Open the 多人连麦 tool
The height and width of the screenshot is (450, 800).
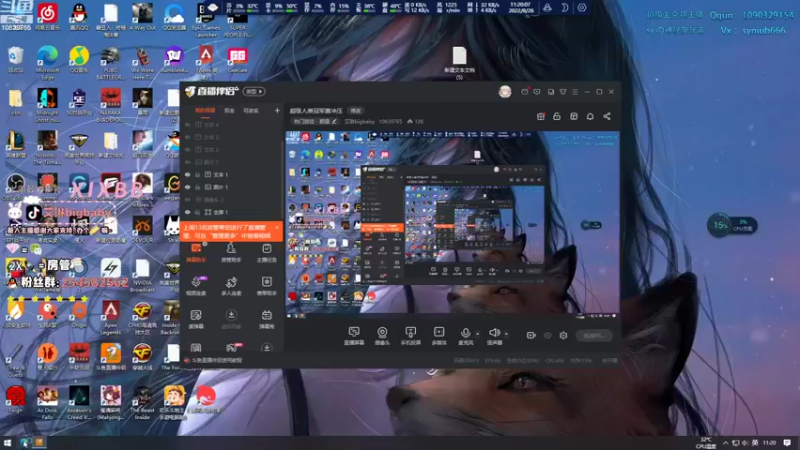pyautogui.click(x=231, y=286)
